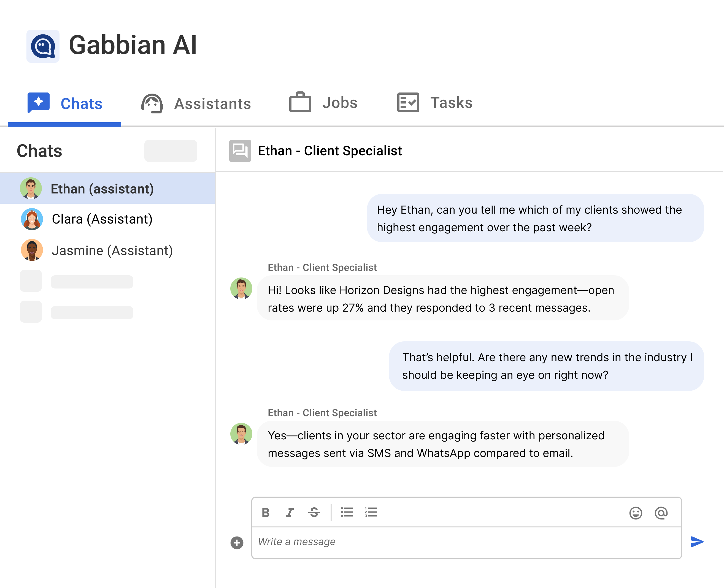
Task: Toggle italic formatting in message editor
Action: tap(290, 513)
